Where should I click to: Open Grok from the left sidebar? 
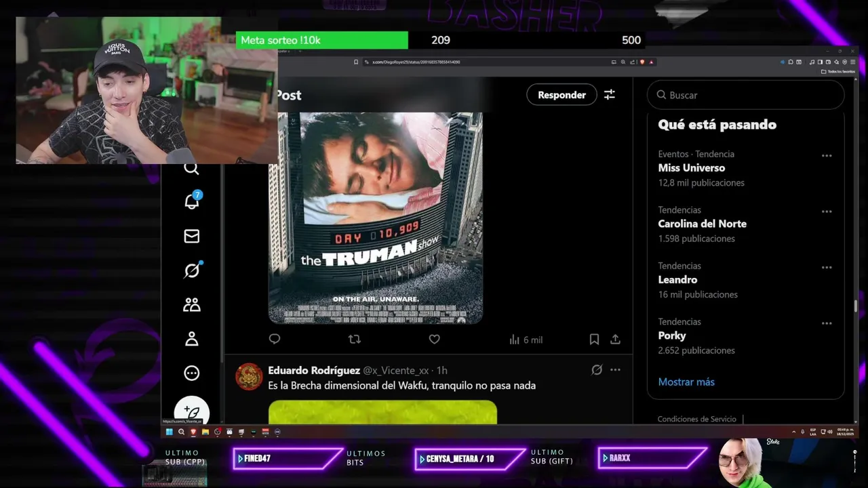point(192,270)
